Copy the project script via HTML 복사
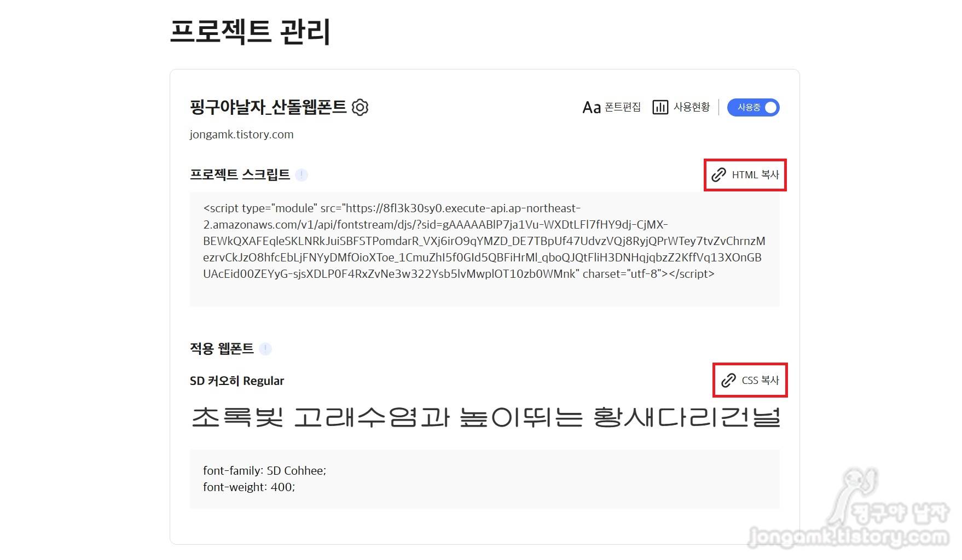Screen dimensions: 962x560 tap(745, 175)
